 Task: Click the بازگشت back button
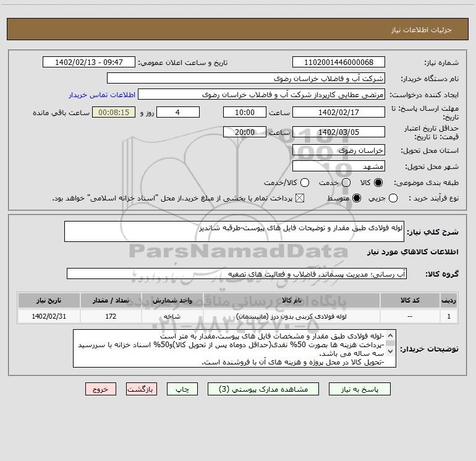[x=142, y=389]
